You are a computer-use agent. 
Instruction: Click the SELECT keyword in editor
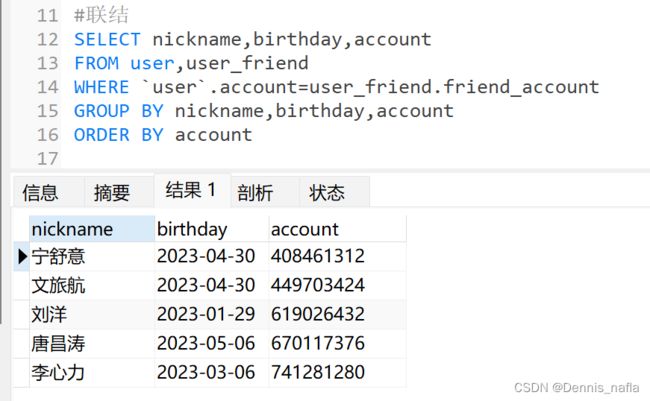[x=107, y=40]
